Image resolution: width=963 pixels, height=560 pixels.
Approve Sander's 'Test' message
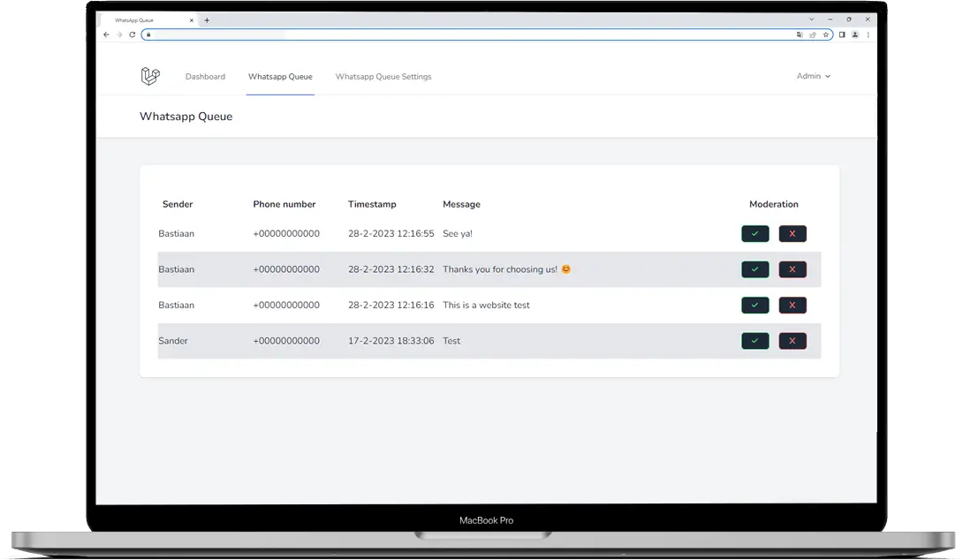(754, 341)
